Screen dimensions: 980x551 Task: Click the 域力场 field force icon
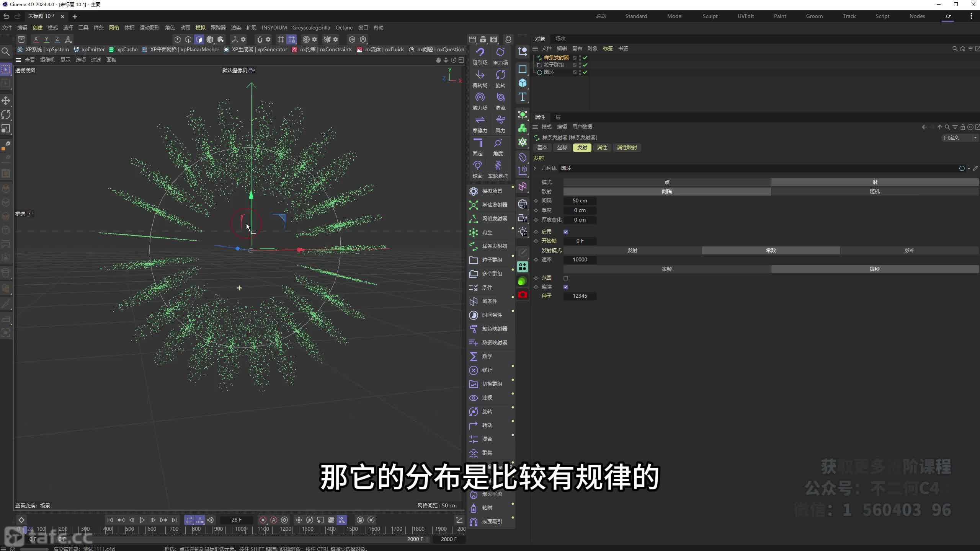(x=480, y=101)
